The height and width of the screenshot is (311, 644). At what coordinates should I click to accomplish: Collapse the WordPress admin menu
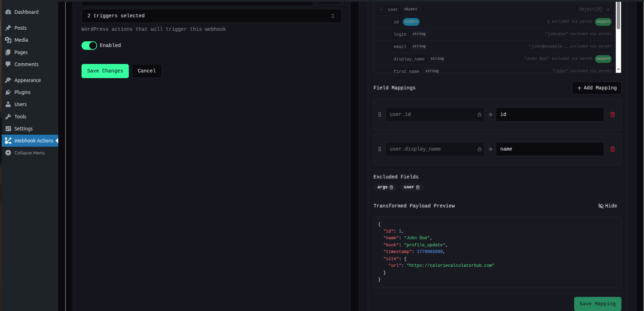pyautogui.click(x=29, y=153)
